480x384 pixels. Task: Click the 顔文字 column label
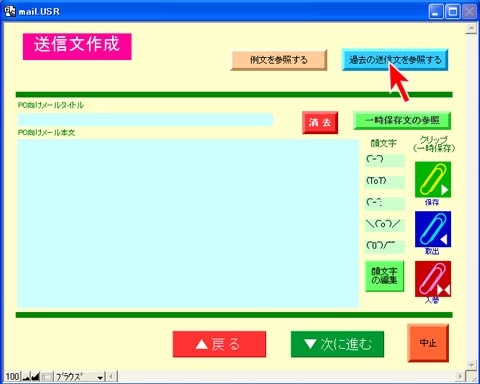click(384, 143)
